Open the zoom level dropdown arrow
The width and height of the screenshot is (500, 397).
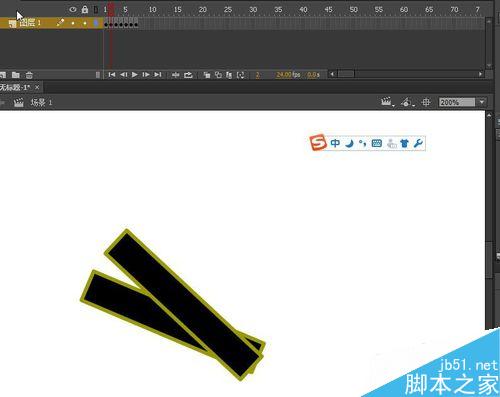(x=482, y=102)
